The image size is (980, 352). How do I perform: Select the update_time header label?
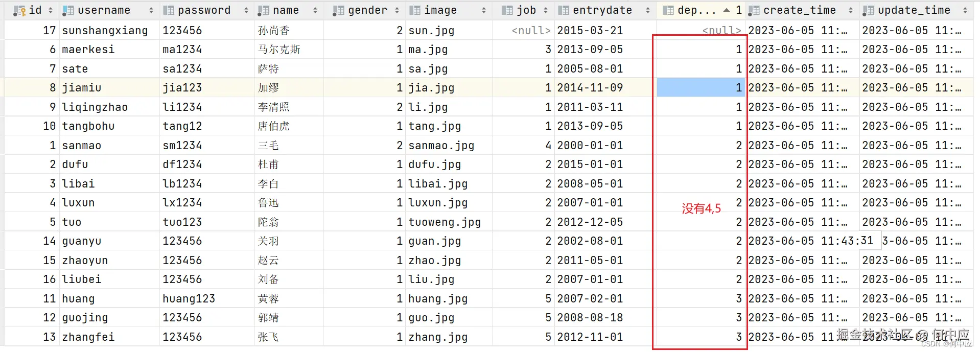tap(914, 10)
